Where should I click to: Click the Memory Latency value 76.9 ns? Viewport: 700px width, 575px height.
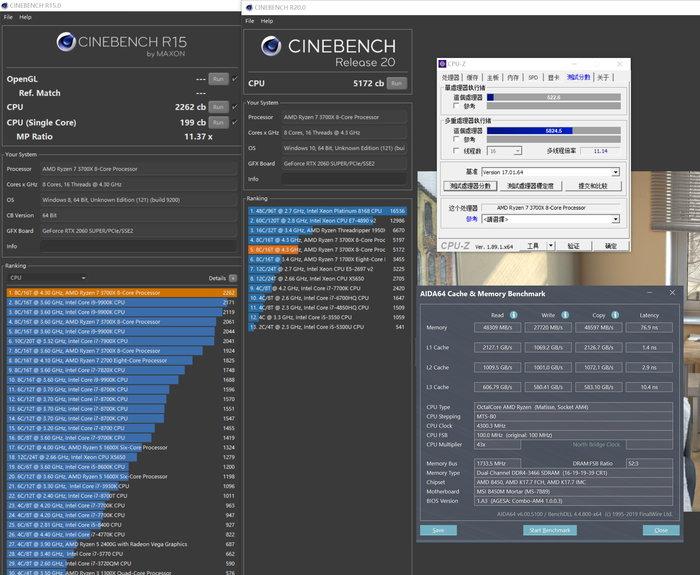tap(649, 327)
